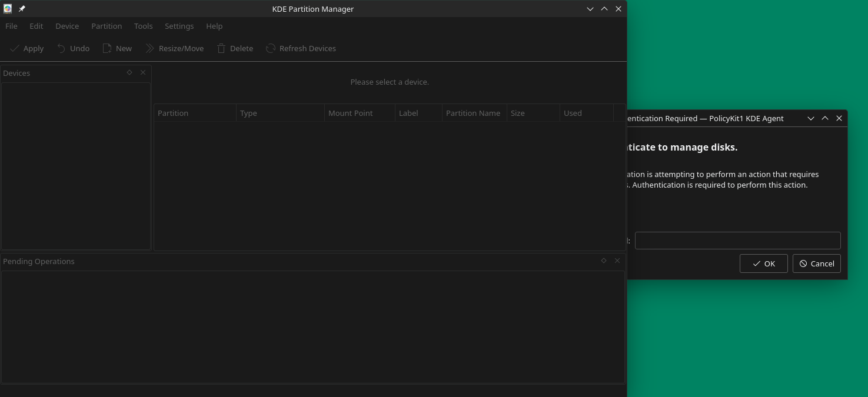Click the Refresh Devices toolbar icon
The width and height of the screenshot is (868, 397).
(271, 48)
